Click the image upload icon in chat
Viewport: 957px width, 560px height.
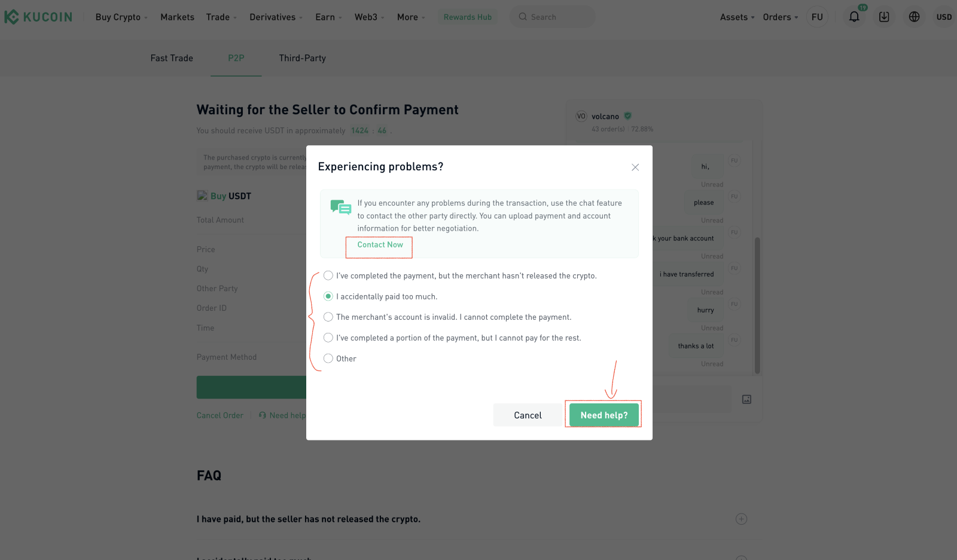pyautogui.click(x=746, y=399)
